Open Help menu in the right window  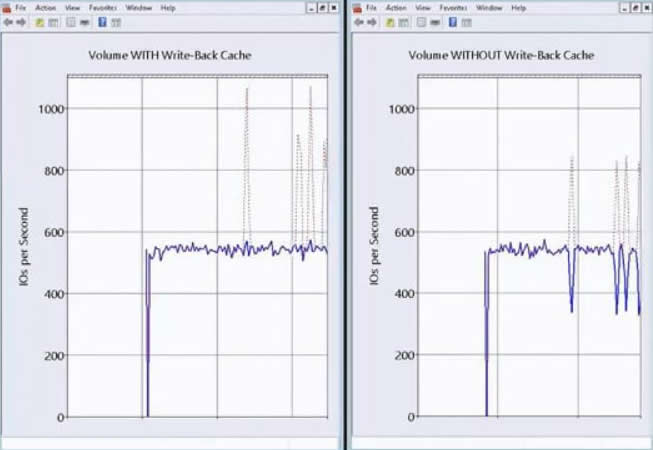coord(518,7)
